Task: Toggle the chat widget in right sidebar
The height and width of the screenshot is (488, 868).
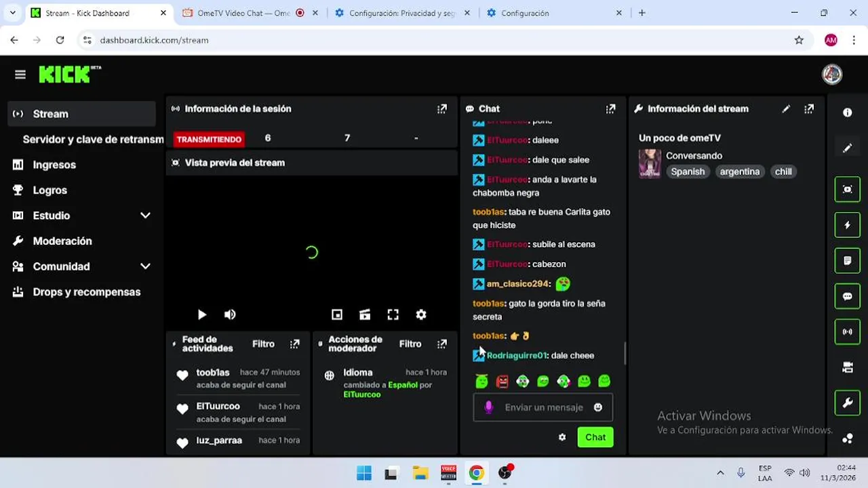Action: tap(847, 296)
